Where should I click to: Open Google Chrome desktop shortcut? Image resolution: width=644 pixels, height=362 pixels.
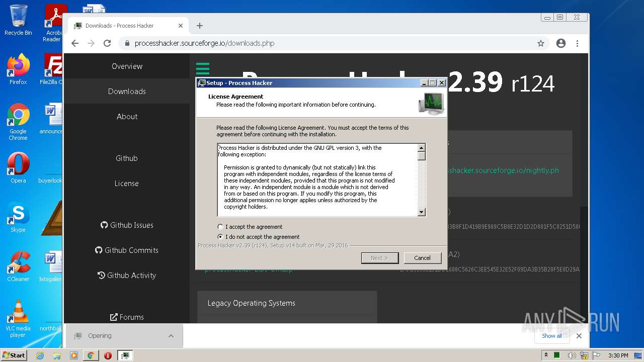point(18,122)
